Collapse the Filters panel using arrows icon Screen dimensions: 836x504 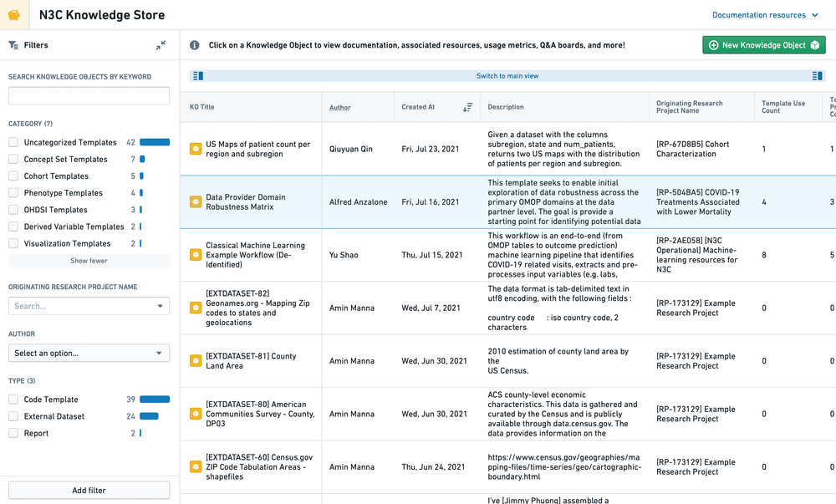(161, 45)
